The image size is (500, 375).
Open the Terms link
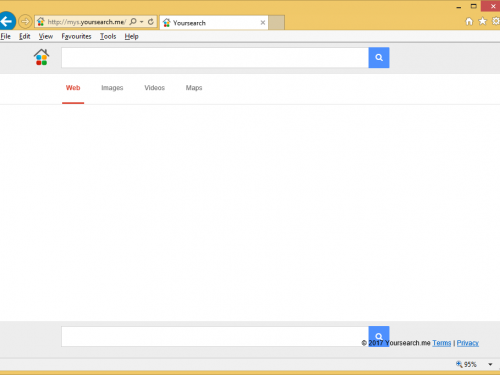pos(442,343)
